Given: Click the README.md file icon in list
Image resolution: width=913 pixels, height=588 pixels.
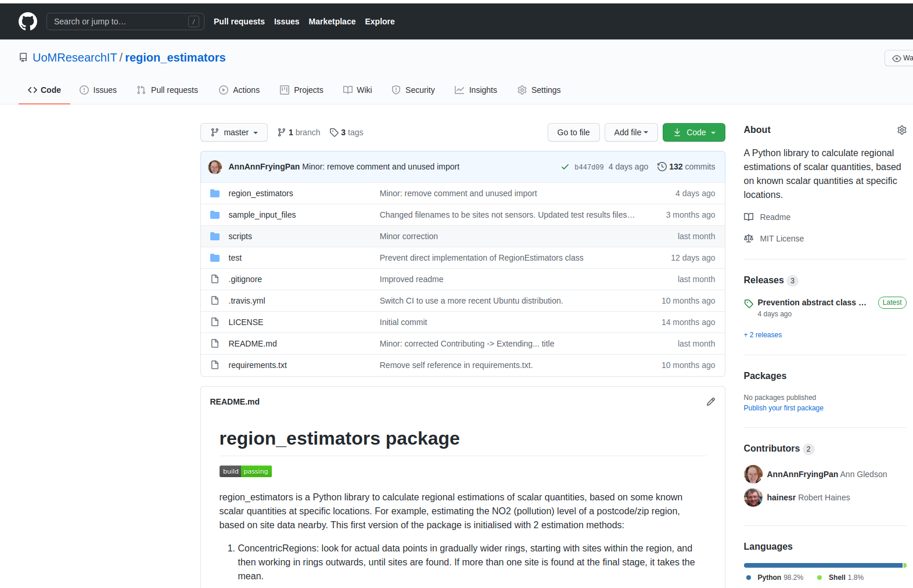Looking at the screenshot, I should tap(215, 344).
